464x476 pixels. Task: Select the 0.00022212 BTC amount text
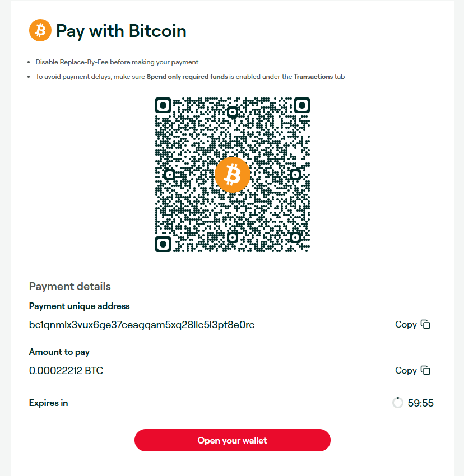click(66, 371)
